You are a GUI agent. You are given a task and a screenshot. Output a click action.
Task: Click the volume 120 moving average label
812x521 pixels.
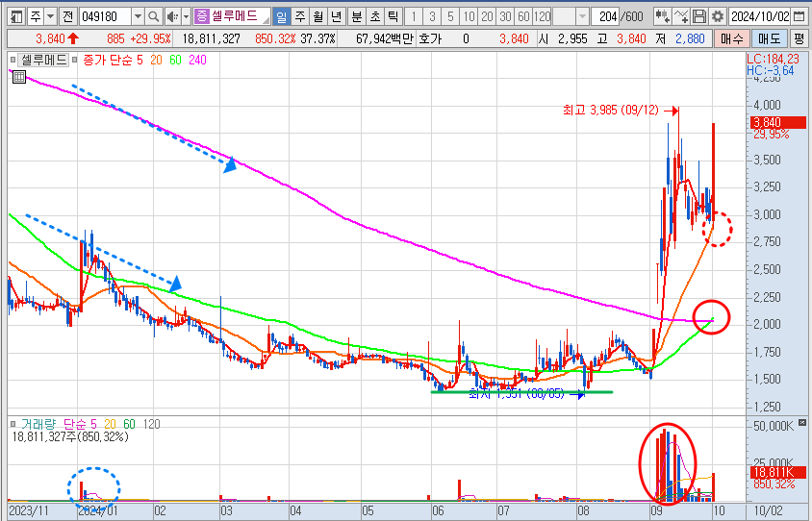(151, 424)
